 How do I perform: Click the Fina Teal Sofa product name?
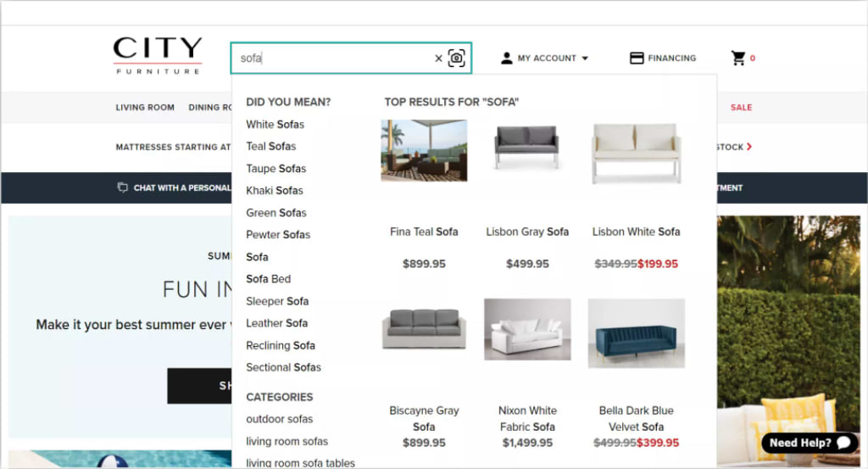click(424, 232)
